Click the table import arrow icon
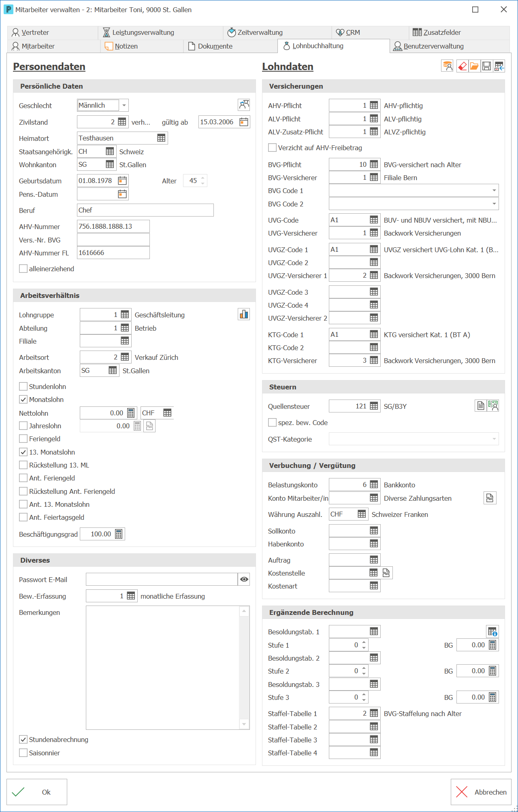This screenshot has height=812, width=518. tap(499, 66)
